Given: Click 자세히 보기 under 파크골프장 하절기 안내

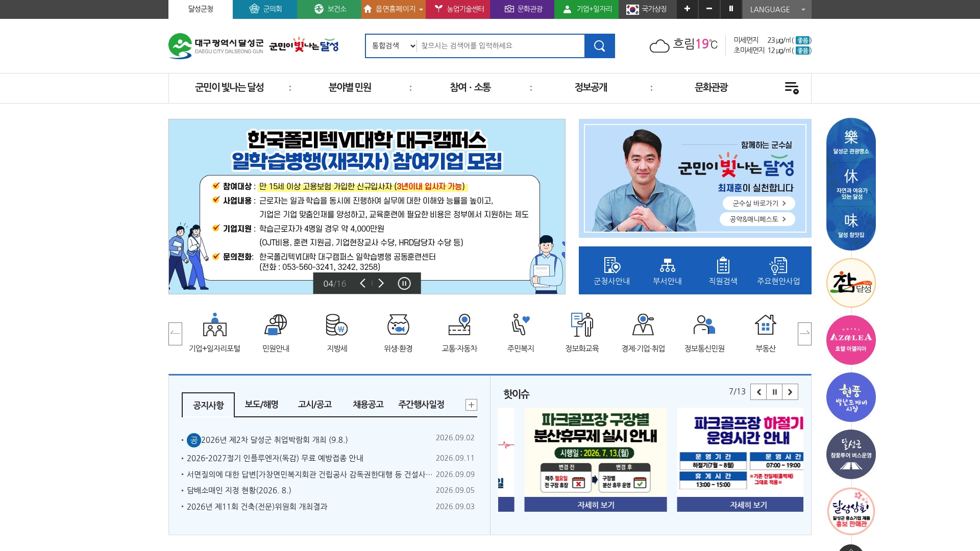Looking at the screenshot, I should [x=740, y=505].
